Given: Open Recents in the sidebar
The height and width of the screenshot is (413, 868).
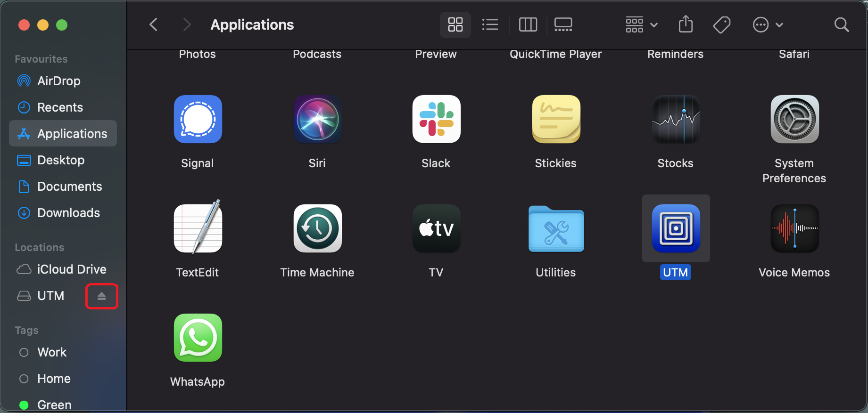Looking at the screenshot, I should [x=63, y=107].
